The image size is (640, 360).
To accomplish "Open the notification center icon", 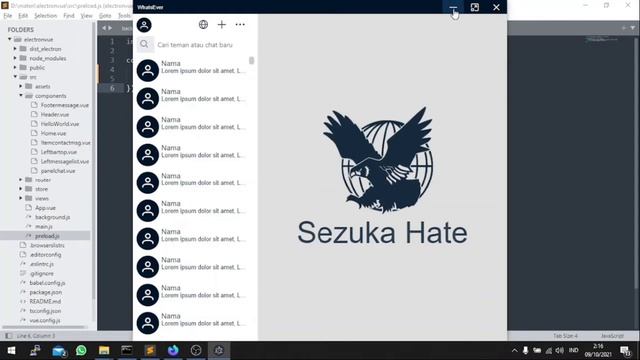I will pyautogui.click(x=626, y=351).
